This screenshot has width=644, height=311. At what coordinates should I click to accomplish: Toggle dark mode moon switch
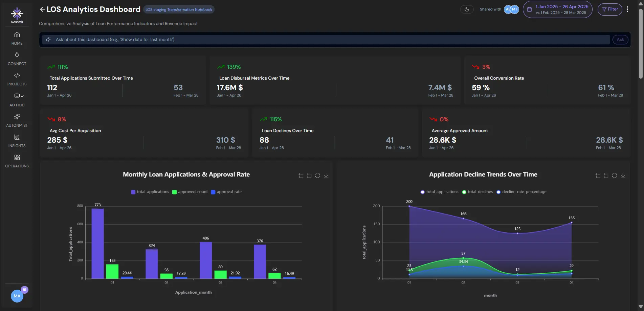[x=467, y=9]
